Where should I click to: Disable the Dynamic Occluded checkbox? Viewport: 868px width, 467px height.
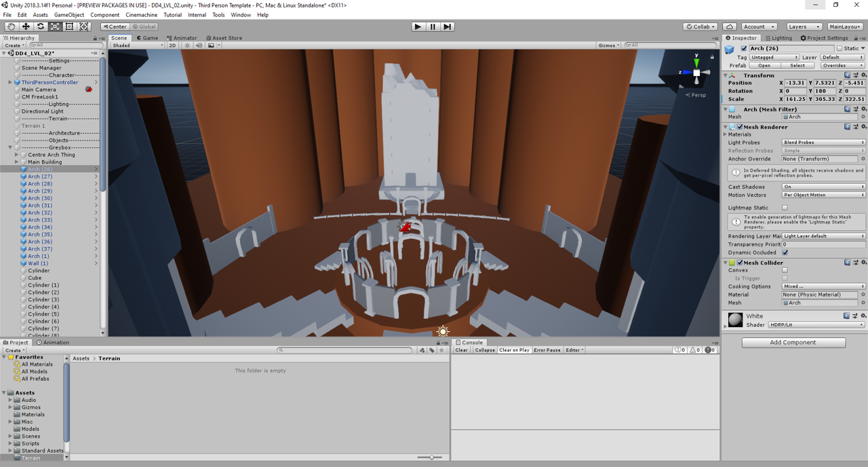tap(785, 253)
